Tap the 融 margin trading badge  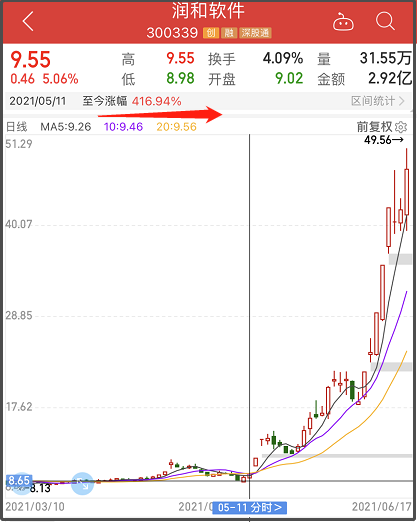229,33
